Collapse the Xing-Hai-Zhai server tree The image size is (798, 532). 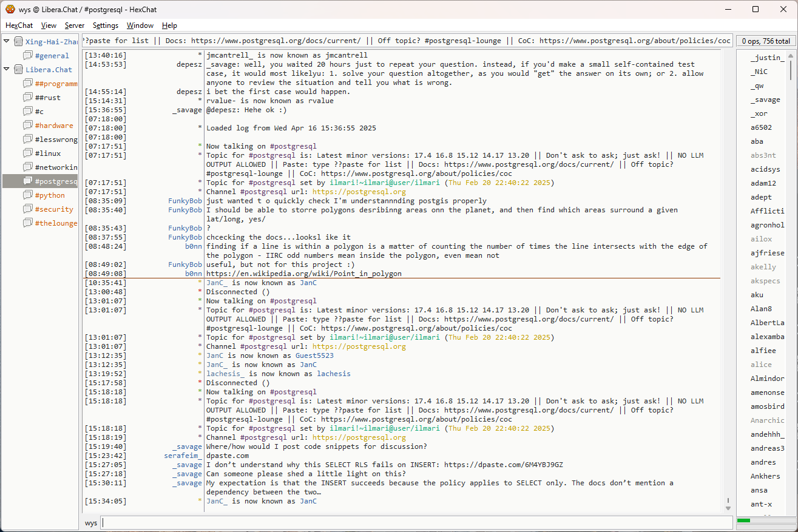[7, 42]
